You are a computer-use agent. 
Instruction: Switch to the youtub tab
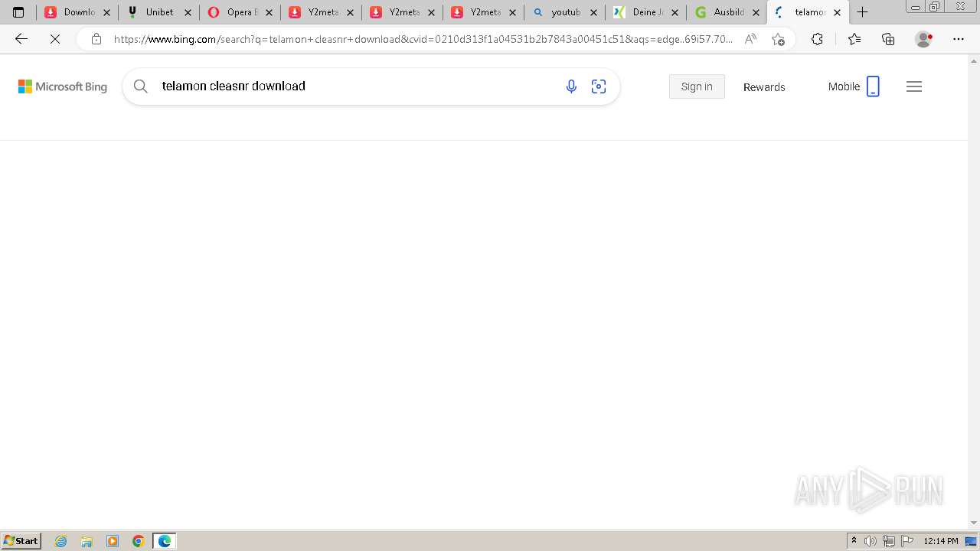pos(564,12)
